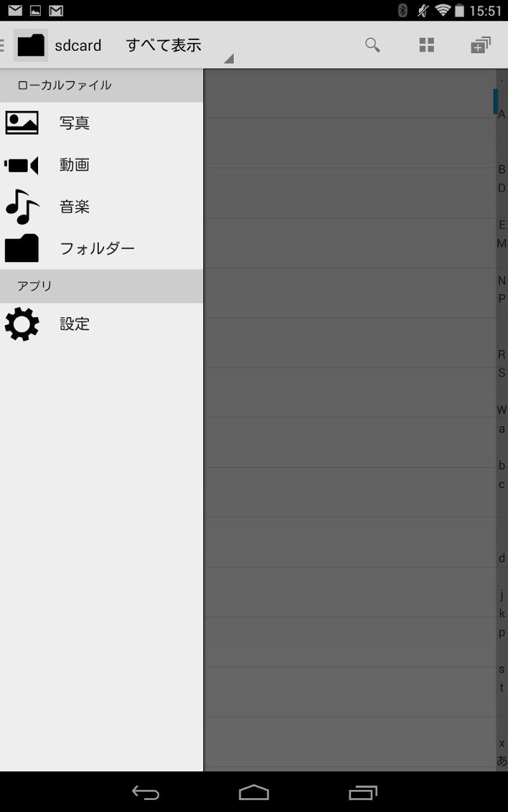The image size is (508, 812).
Task: Tap the recent apps navigation button
Action: pyautogui.click(x=363, y=792)
